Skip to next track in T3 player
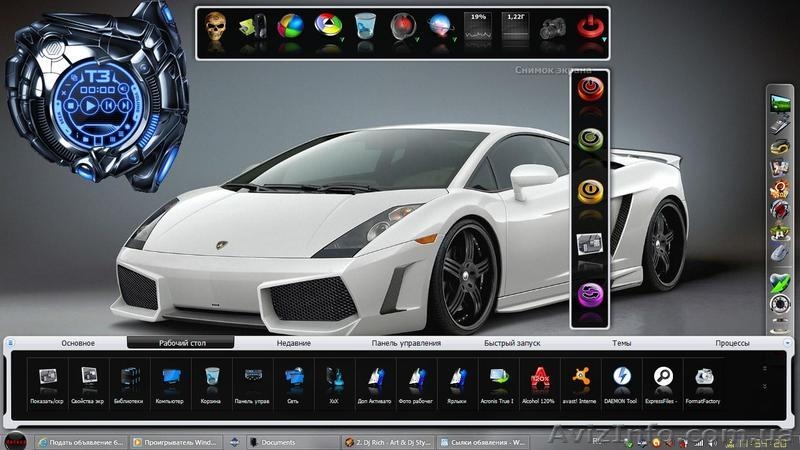 coord(124,105)
